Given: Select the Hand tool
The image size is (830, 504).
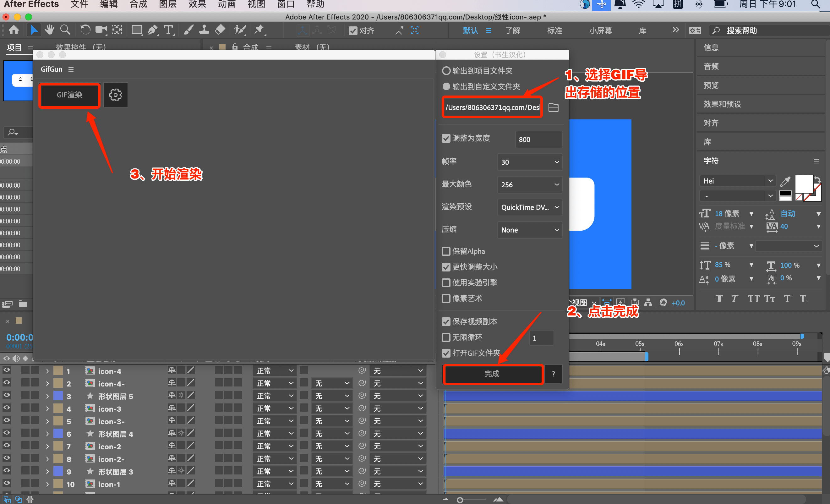Looking at the screenshot, I should (50, 30).
